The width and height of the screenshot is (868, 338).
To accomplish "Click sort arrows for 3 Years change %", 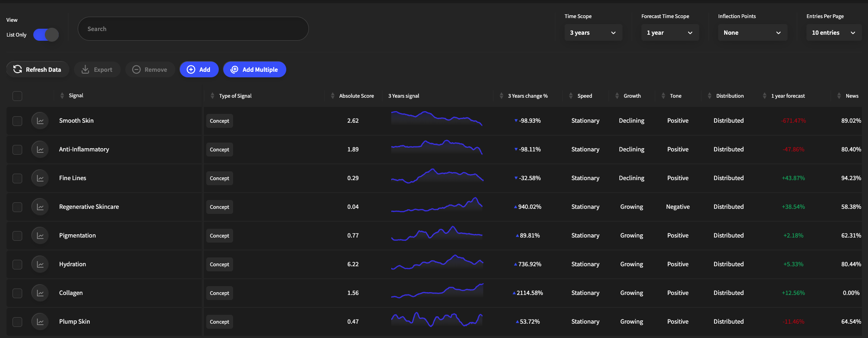I will point(501,96).
